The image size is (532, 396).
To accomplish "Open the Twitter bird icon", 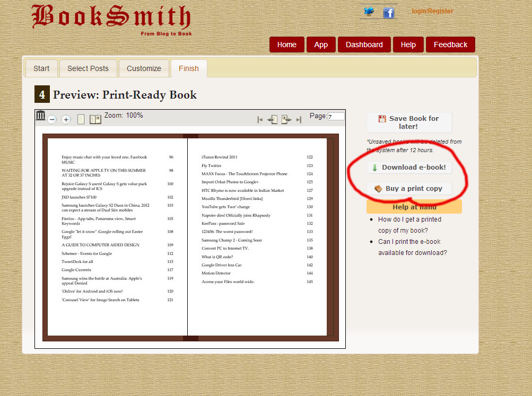I will pyautogui.click(x=369, y=12).
